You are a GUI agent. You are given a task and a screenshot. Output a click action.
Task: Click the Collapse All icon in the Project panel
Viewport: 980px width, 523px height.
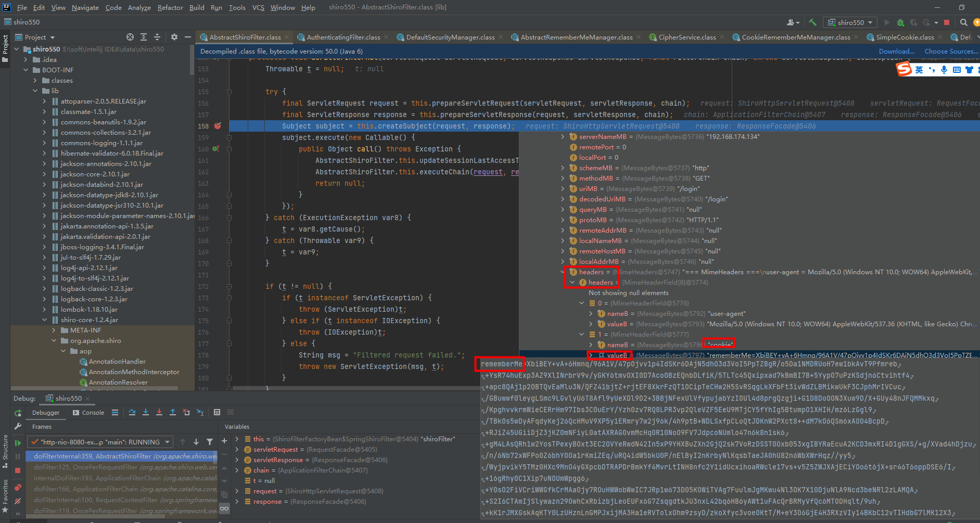[x=157, y=37]
